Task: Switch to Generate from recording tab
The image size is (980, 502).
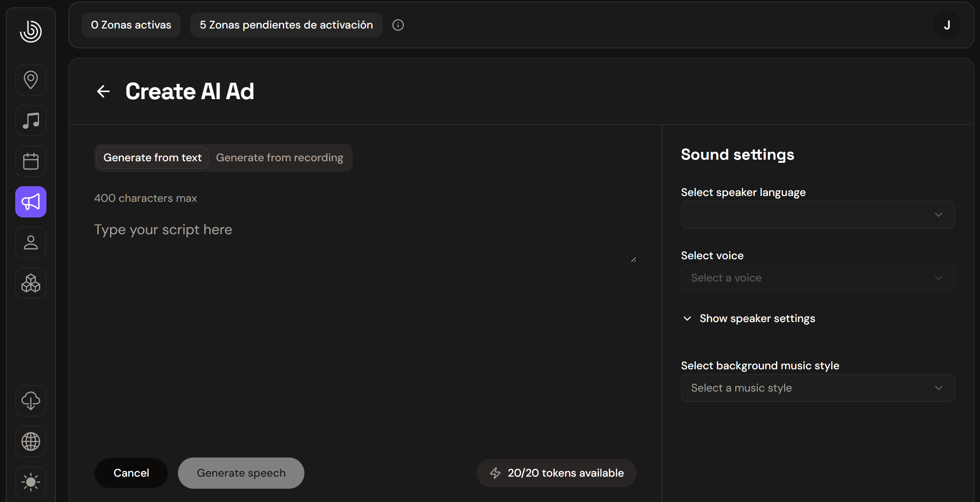Action: [x=279, y=158]
